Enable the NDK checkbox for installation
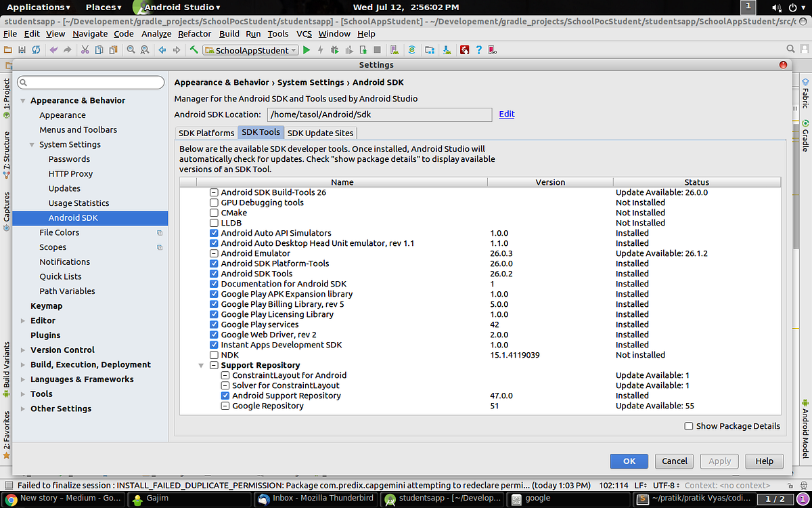 214,354
